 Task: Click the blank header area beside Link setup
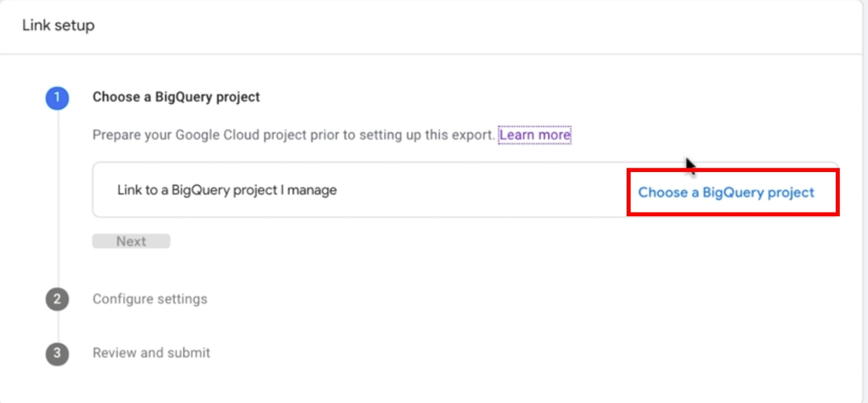pyautogui.click(x=477, y=26)
